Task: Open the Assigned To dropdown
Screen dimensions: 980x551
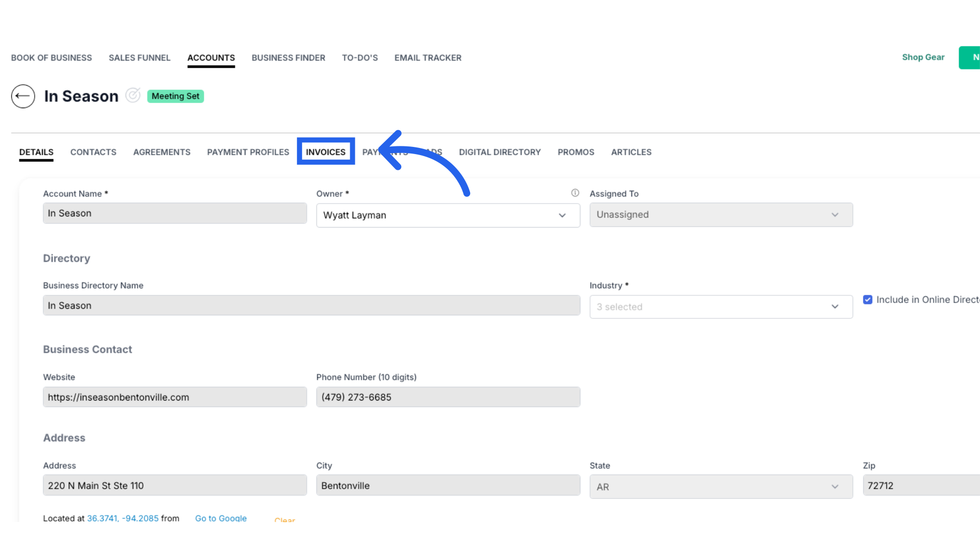Action: click(721, 215)
